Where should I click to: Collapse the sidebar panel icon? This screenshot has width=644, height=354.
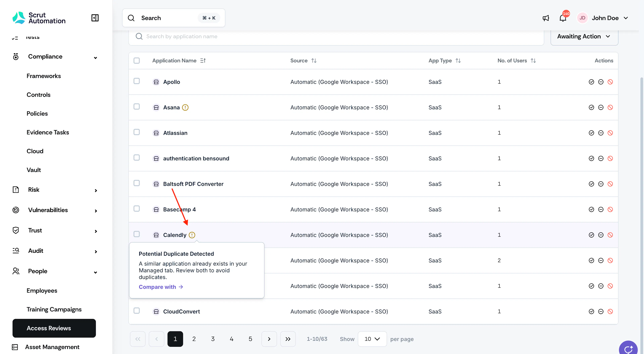tap(95, 18)
